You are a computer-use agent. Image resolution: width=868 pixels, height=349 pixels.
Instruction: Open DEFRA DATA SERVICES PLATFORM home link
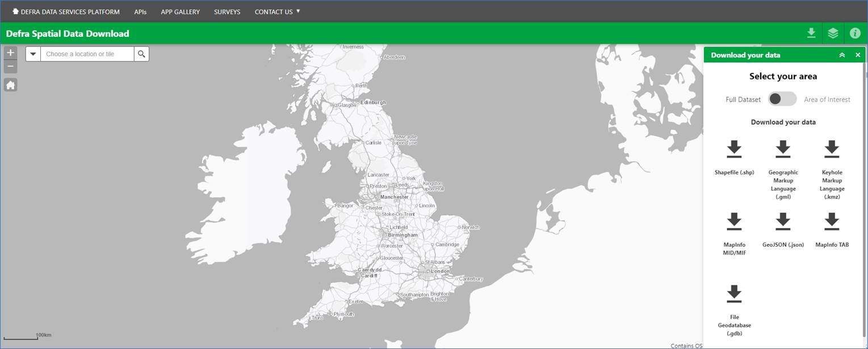[66, 11]
